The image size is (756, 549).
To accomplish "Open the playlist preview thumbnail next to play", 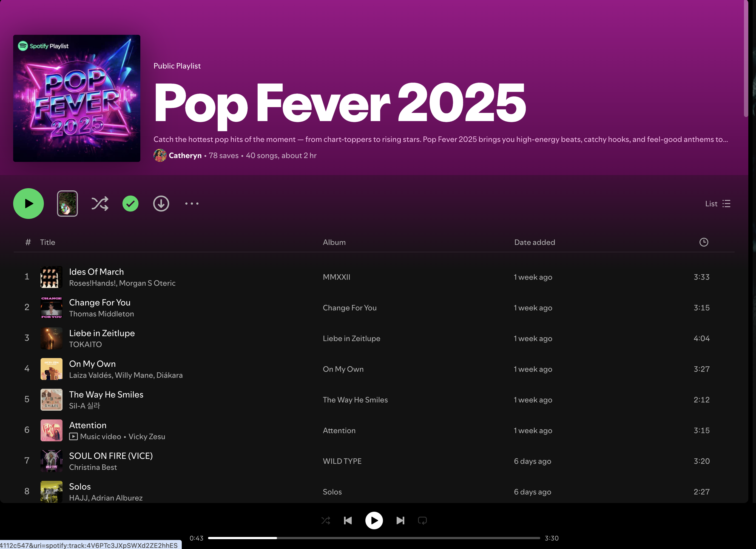I will point(67,204).
